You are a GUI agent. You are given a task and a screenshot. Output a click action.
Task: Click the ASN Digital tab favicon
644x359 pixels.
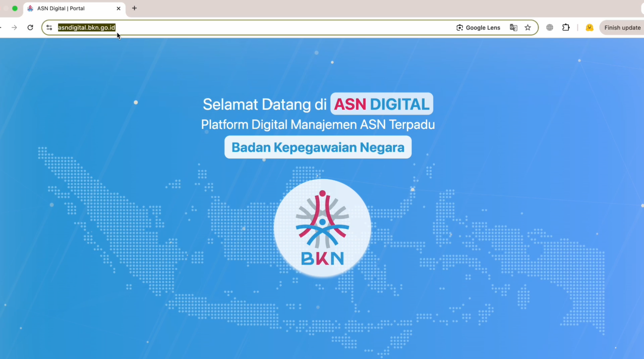pyautogui.click(x=30, y=9)
